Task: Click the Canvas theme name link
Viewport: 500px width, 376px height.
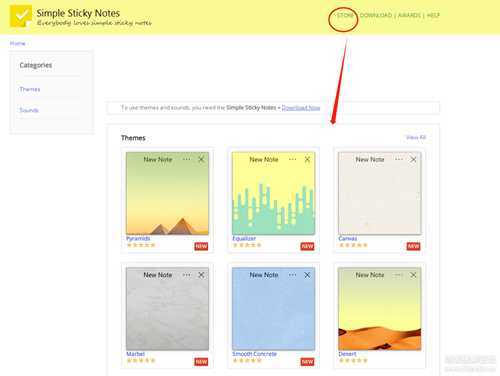Action: pos(348,238)
